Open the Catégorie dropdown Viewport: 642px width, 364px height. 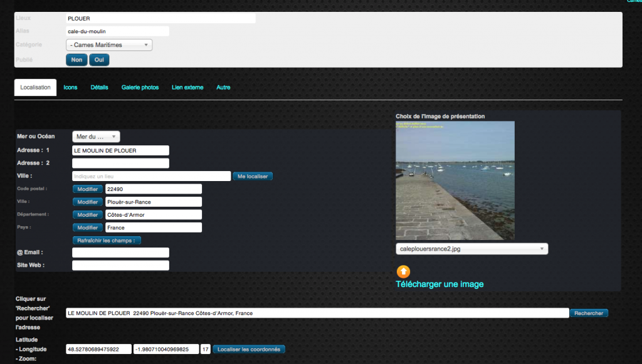click(x=109, y=45)
